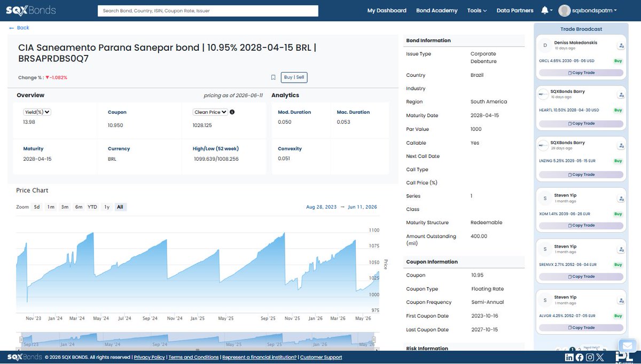Copy Trade for SRENVX 2.71% bond

pyautogui.click(x=581, y=276)
